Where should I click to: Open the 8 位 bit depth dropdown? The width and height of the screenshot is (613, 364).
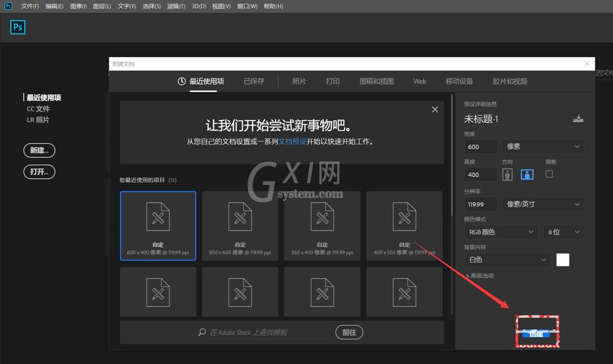click(x=564, y=232)
